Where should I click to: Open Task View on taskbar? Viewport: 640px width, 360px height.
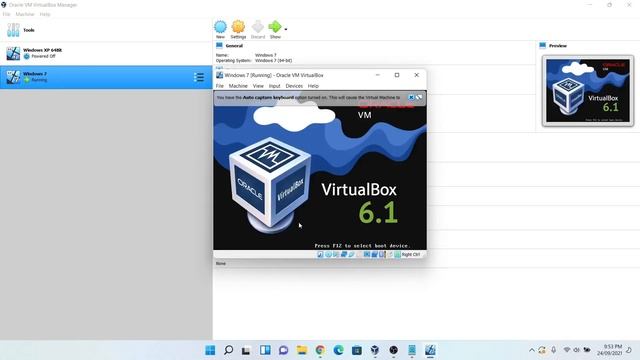(246, 350)
